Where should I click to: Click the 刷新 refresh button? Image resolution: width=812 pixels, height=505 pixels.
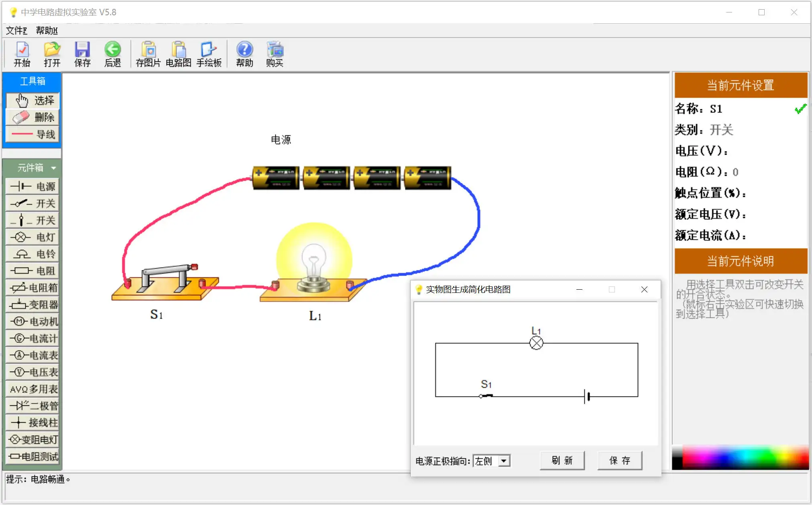[x=562, y=460]
